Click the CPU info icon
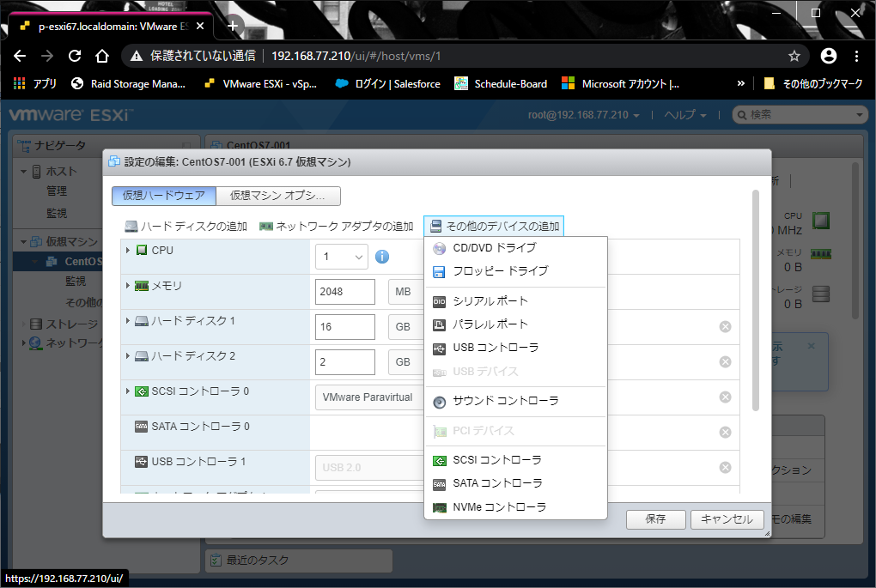The height and width of the screenshot is (588, 876). [x=382, y=257]
